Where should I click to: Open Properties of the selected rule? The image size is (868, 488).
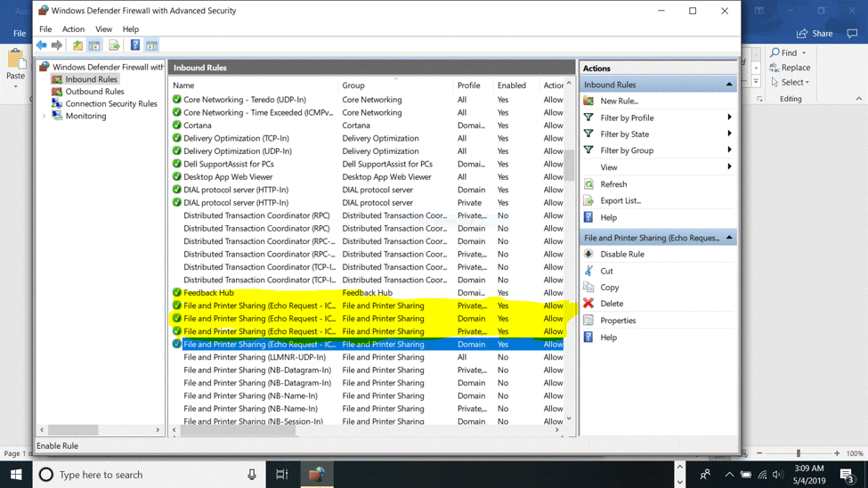[x=618, y=321]
